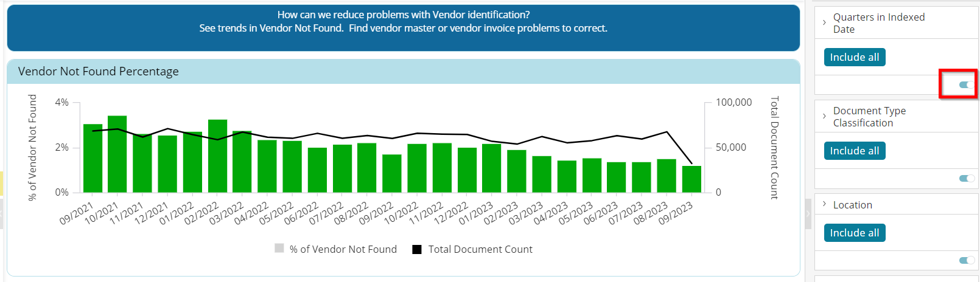Image resolution: width=980 pixels, height=282 pixels.
Task: Click the Quarters in Indexed Date filter title
Action: [878, 23]
